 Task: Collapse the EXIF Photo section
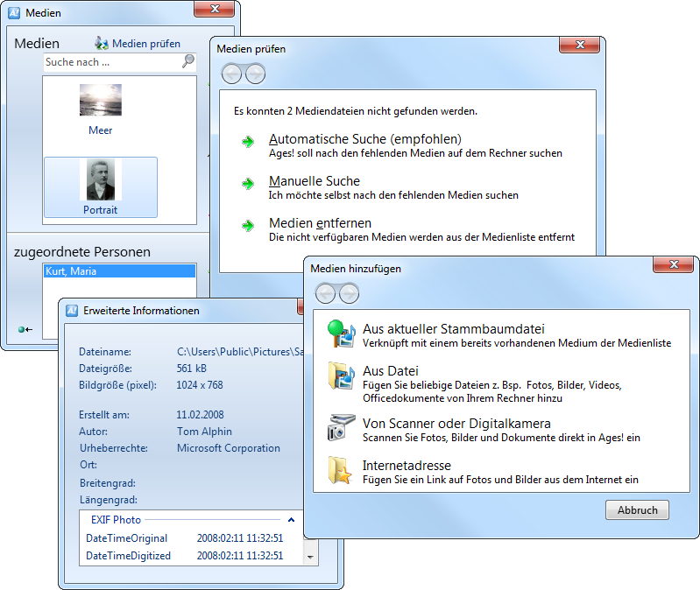point(291,520)
